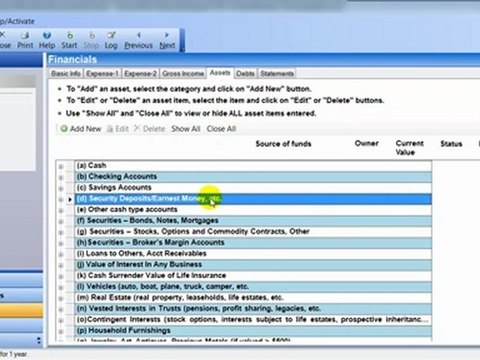Expand the (l) Vehicles category
The height and width of the screenshot is (360, 480).
click(61, 287)
